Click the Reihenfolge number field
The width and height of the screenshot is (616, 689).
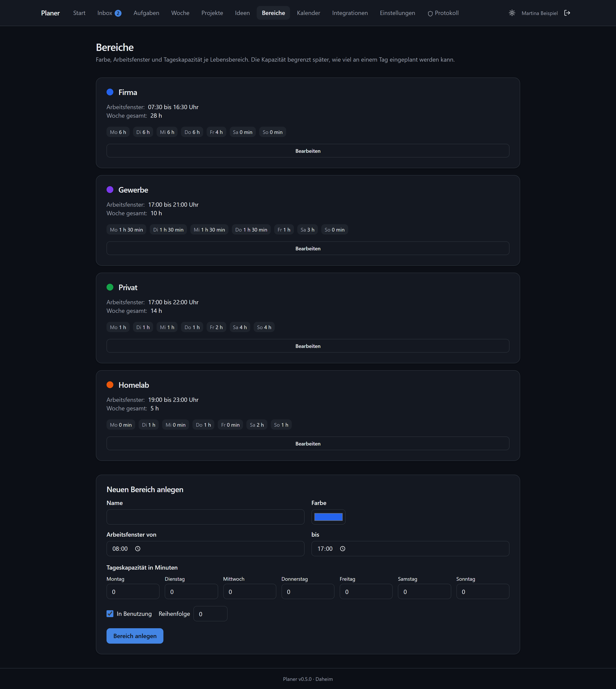tap(210, 614)
